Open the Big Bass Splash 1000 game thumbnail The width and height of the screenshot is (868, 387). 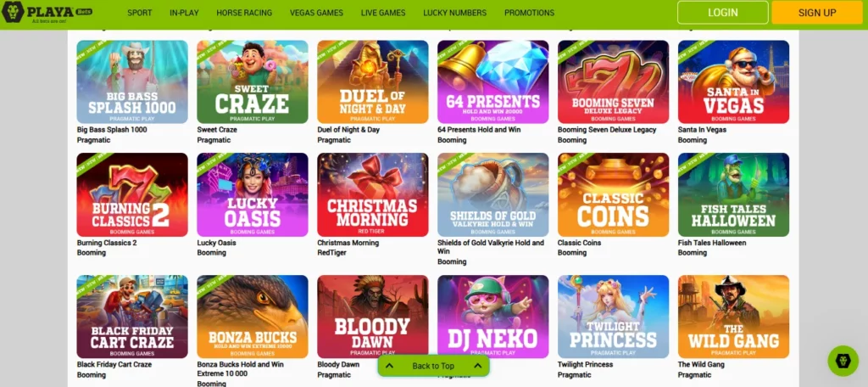tap(132, 81)
